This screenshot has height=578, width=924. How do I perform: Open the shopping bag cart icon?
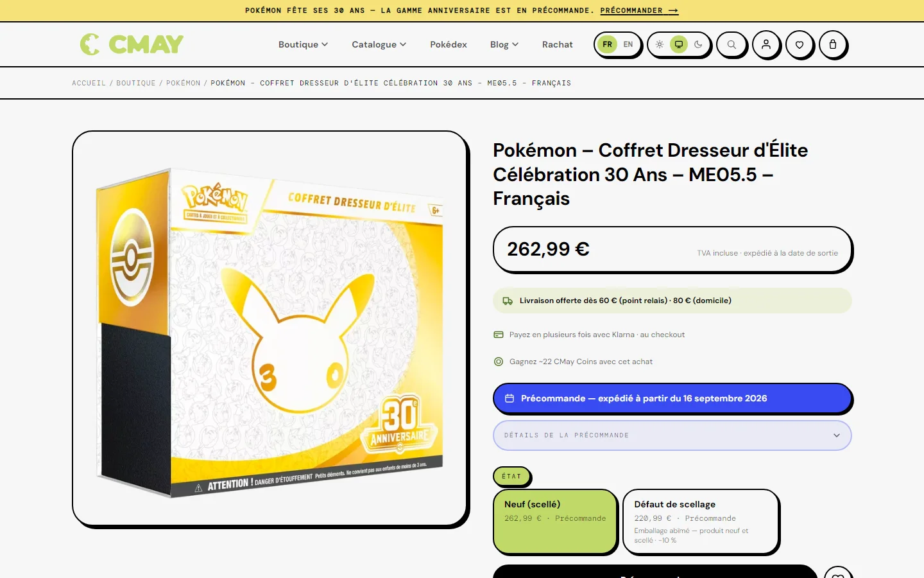(833, 44)
